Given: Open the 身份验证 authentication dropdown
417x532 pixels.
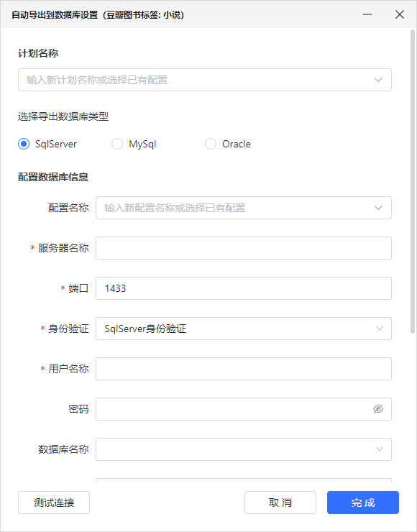Looking at the screenshot, I should pos(244,329).
